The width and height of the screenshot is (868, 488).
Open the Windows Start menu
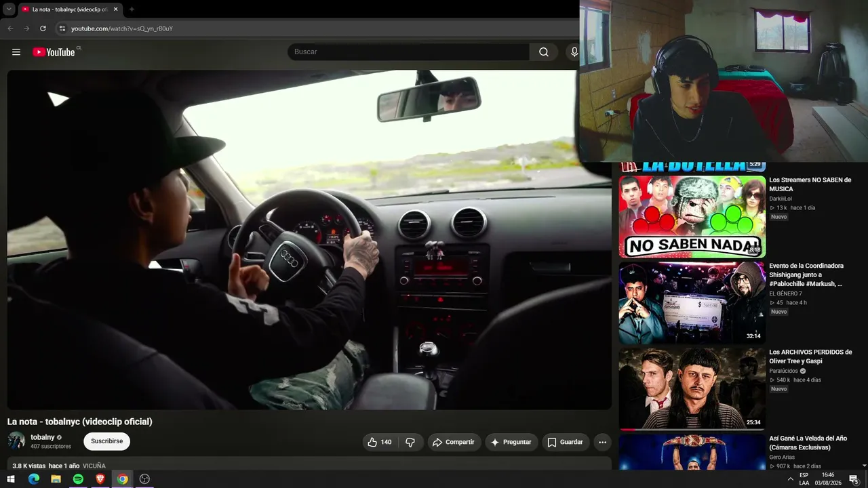[11, 479]
